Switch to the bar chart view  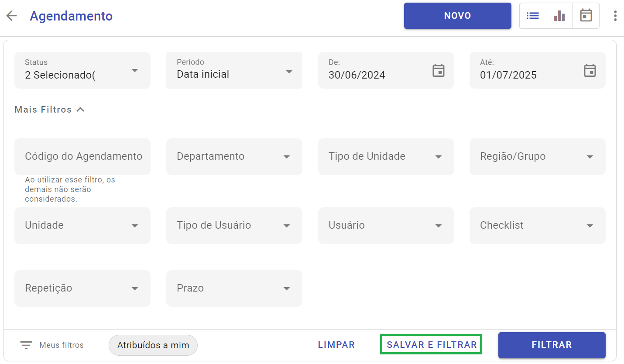pos(559,15)
